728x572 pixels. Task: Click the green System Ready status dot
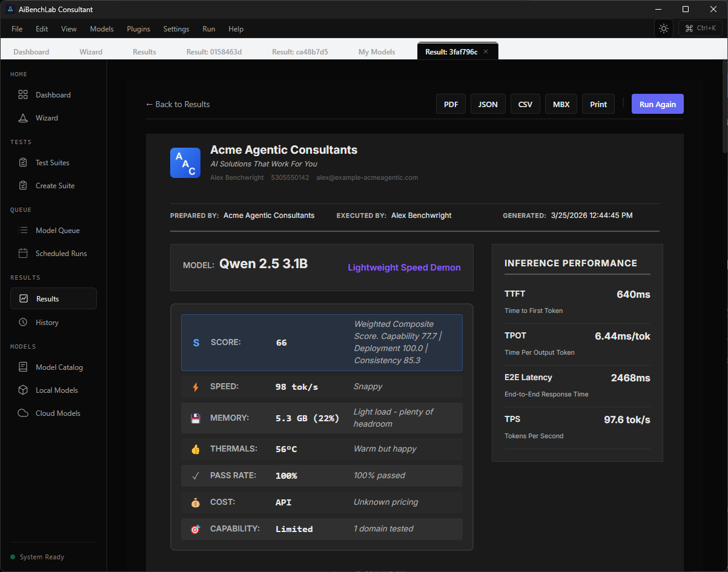tap(13, 557)
